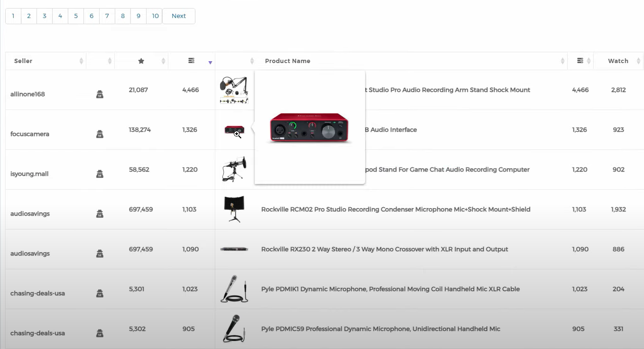This screenshot has height=349, width=644.
Task: Click the sales list icon left of Product Name
Action: coord(191,61)
